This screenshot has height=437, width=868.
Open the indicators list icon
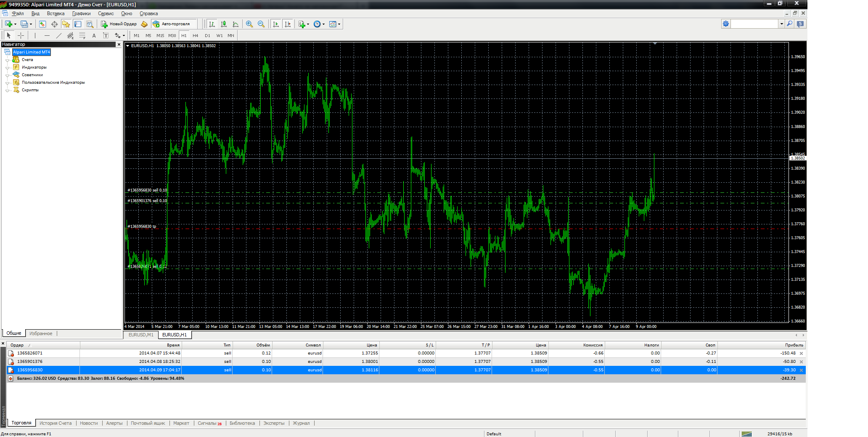pyautogui.click(x=302, y=24)
